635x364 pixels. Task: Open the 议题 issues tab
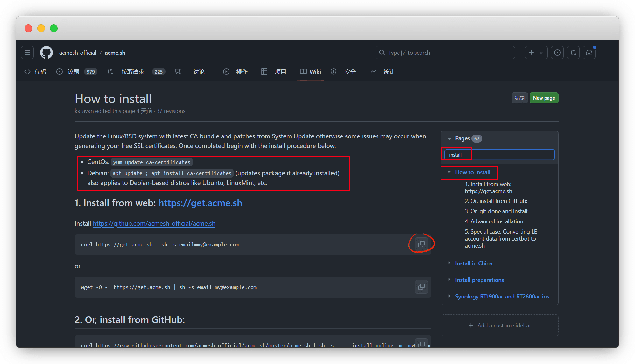pos(73,72)
